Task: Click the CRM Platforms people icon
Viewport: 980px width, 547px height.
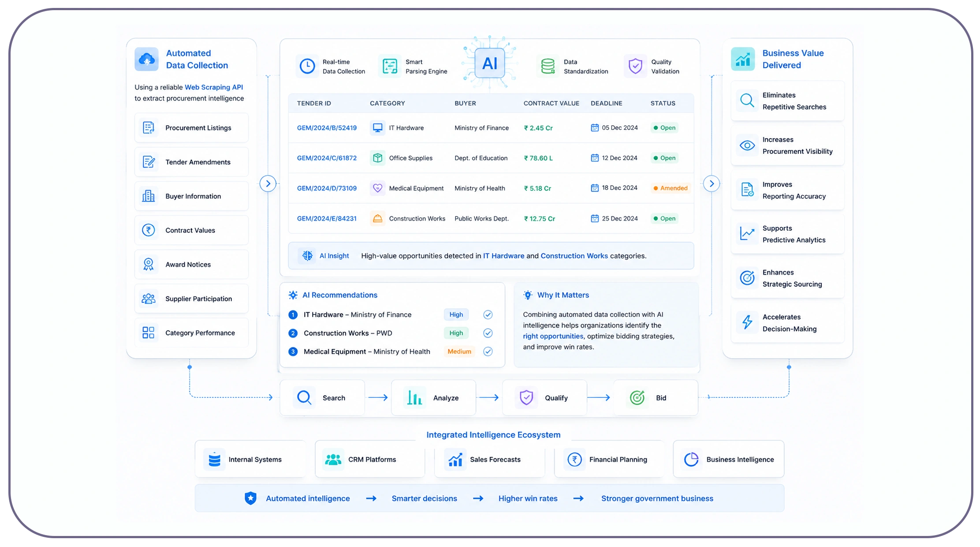Action: [x=333, y=459]
